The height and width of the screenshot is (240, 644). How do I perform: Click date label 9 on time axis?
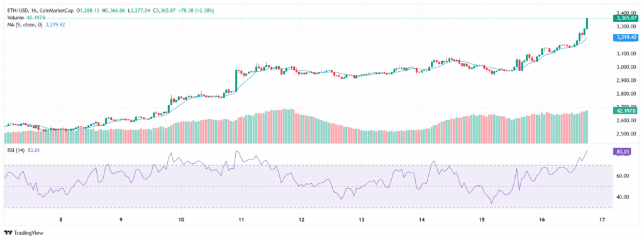[121, 220]
